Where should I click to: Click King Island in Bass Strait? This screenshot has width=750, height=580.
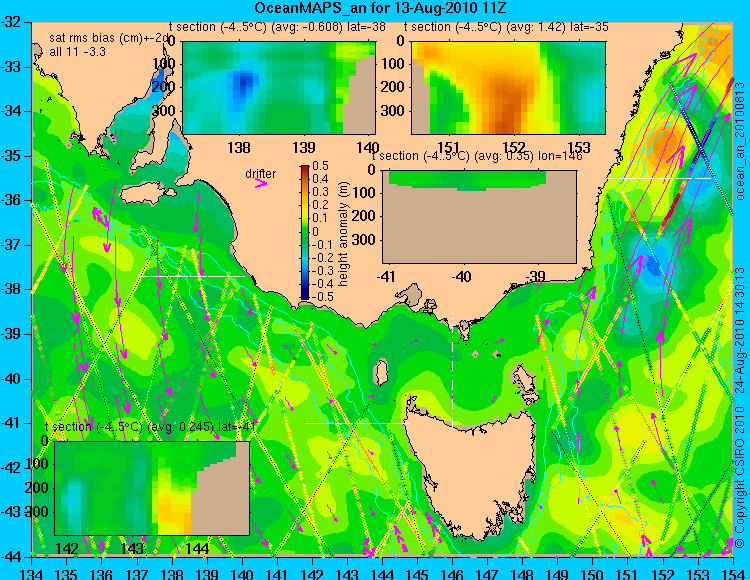380,373
